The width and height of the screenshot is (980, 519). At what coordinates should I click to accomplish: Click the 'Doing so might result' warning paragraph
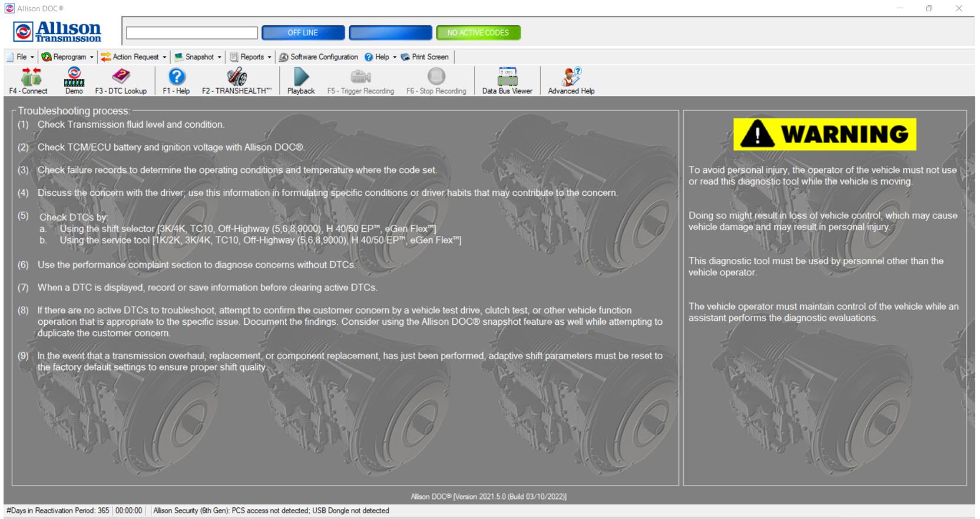pos(823,221)
